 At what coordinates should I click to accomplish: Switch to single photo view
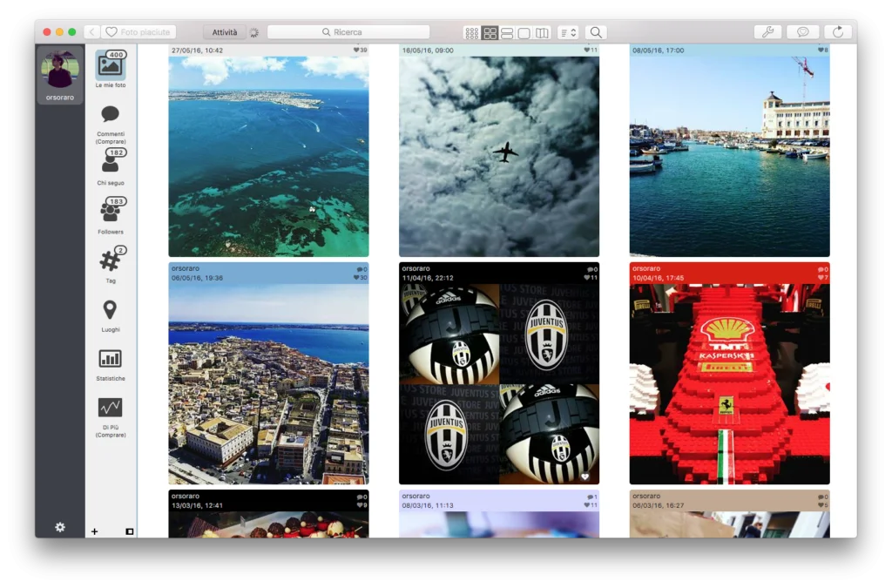tap(524, 33)
